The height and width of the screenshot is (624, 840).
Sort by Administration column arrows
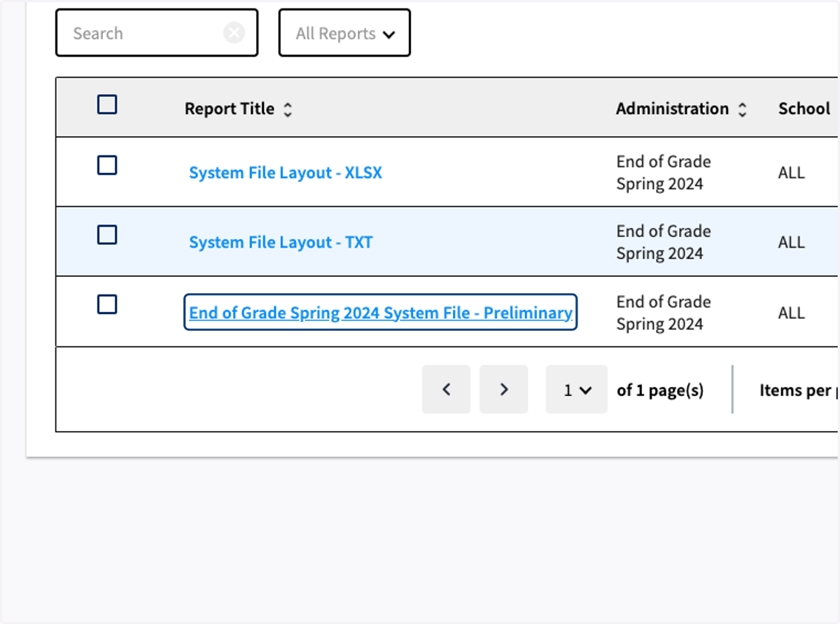pos(743,110)
